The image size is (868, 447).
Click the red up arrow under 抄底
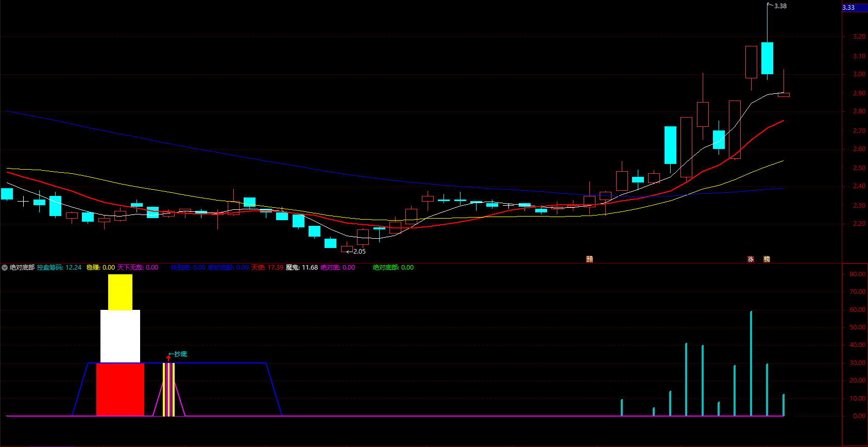pos(168,358)
